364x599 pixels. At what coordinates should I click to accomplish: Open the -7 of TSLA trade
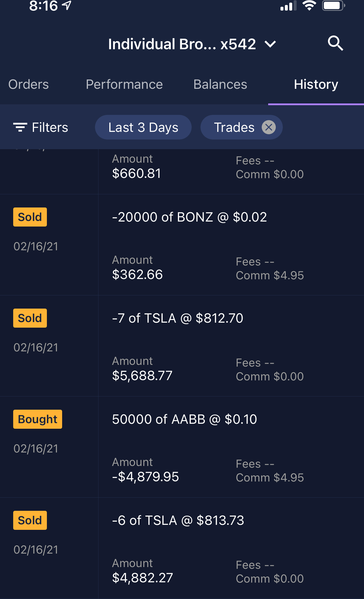coord(178,318)
